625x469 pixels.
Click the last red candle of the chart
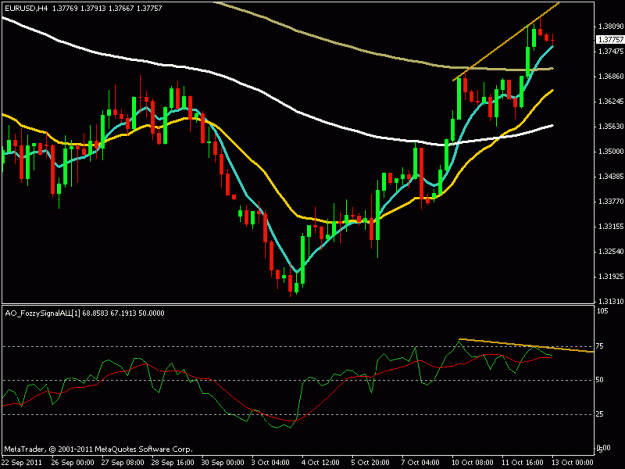click(x=552, y=40)
